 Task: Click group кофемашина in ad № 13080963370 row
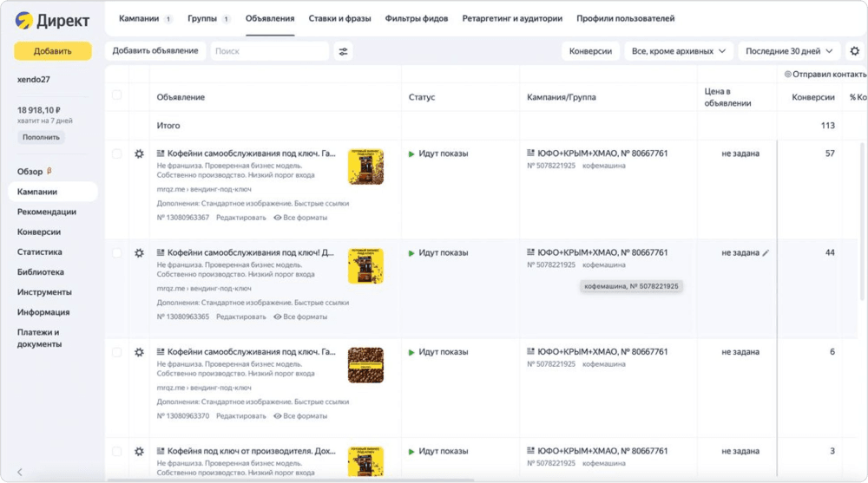604,364
